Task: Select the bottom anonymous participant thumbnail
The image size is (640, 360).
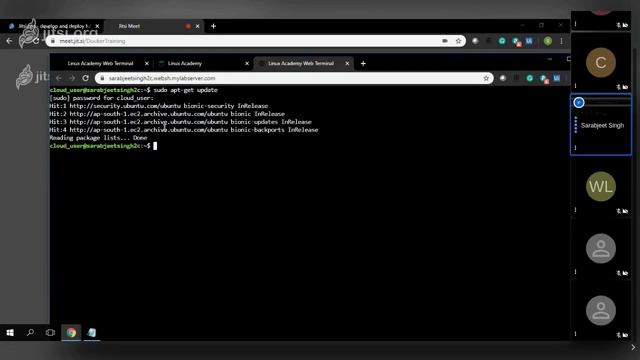Action: [601, 311]
